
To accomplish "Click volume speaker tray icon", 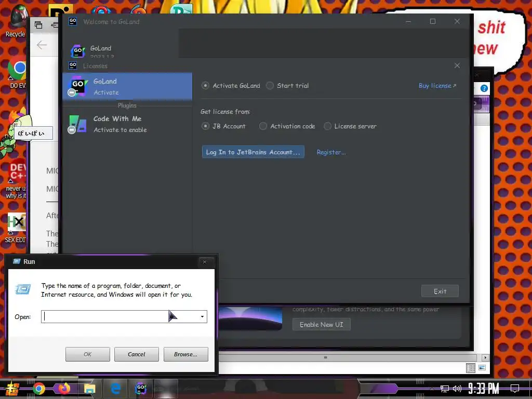I will [457, 389].
